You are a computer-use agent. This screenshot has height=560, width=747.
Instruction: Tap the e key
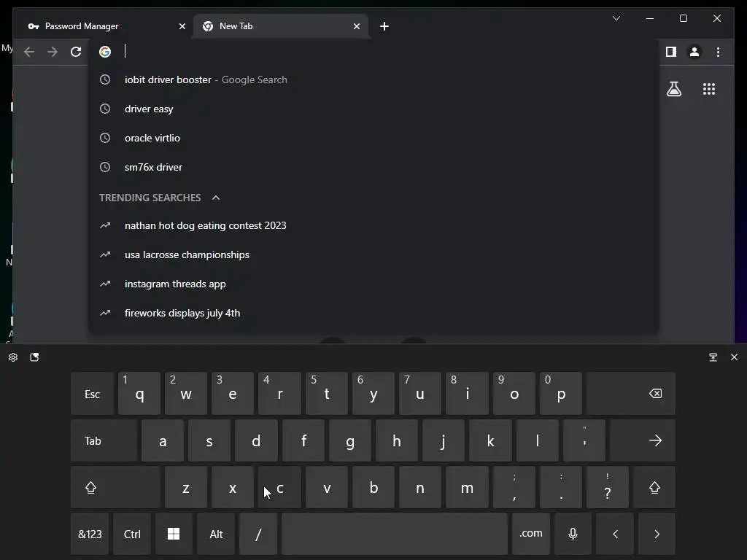(233, 394)
